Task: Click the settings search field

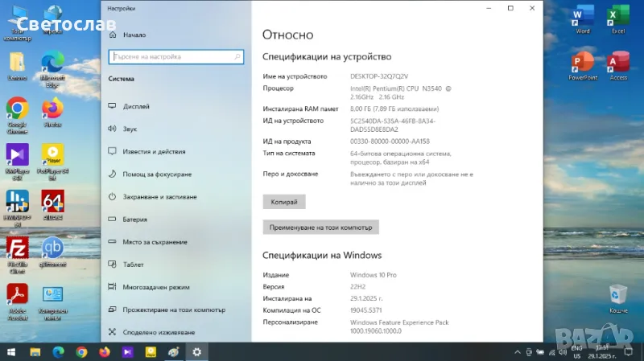Action: point(175,57)
